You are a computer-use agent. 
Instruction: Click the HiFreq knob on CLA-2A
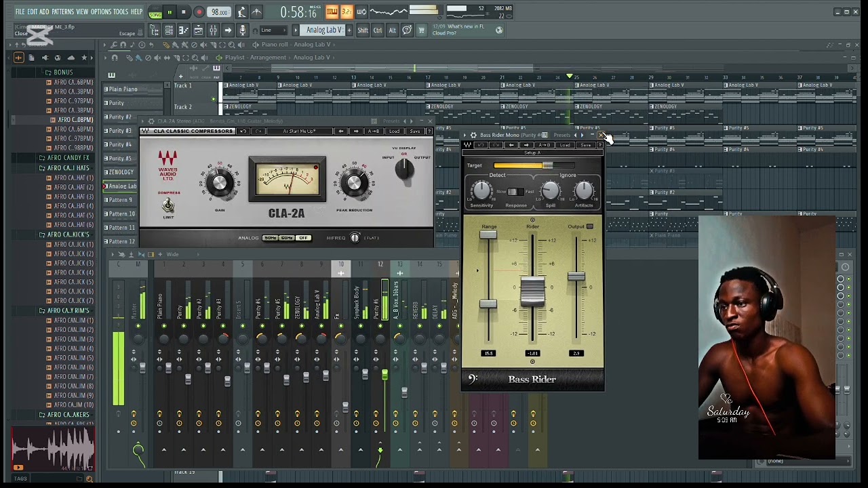coord(355,238)
